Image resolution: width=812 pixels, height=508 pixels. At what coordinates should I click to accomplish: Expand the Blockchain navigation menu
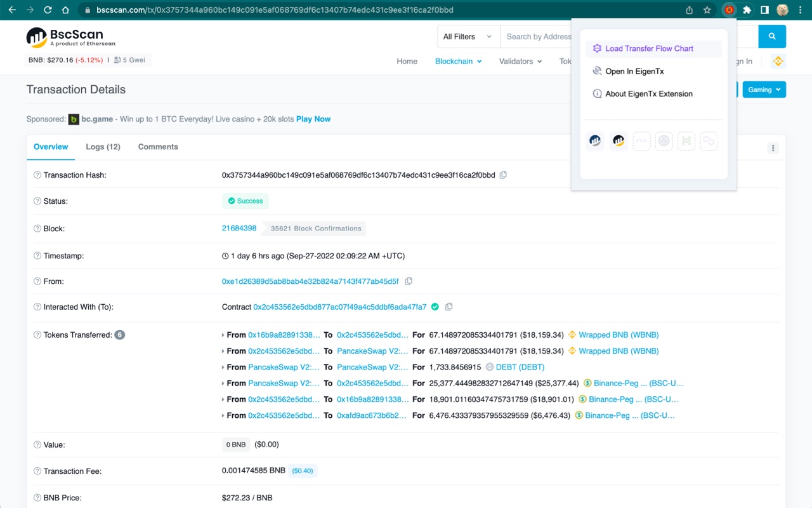(458, 62)
